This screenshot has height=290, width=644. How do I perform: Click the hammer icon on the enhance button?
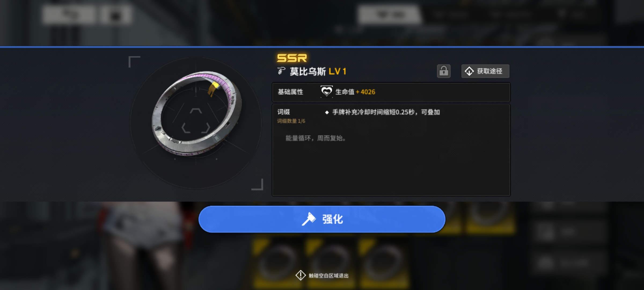point(309,219)
